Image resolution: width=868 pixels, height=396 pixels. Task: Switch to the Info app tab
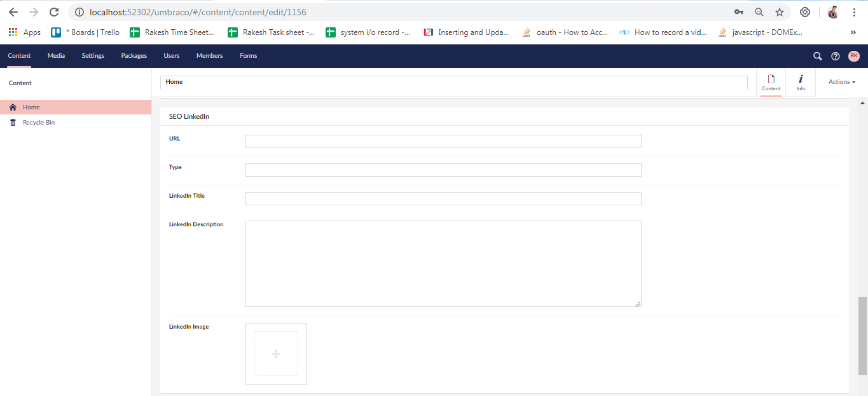tap(801, 83)
